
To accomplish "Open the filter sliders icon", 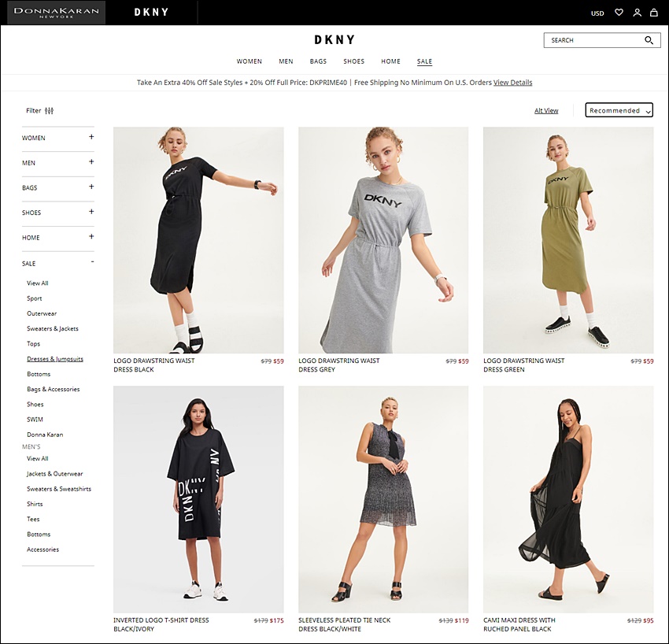I will tap(49, 110).
